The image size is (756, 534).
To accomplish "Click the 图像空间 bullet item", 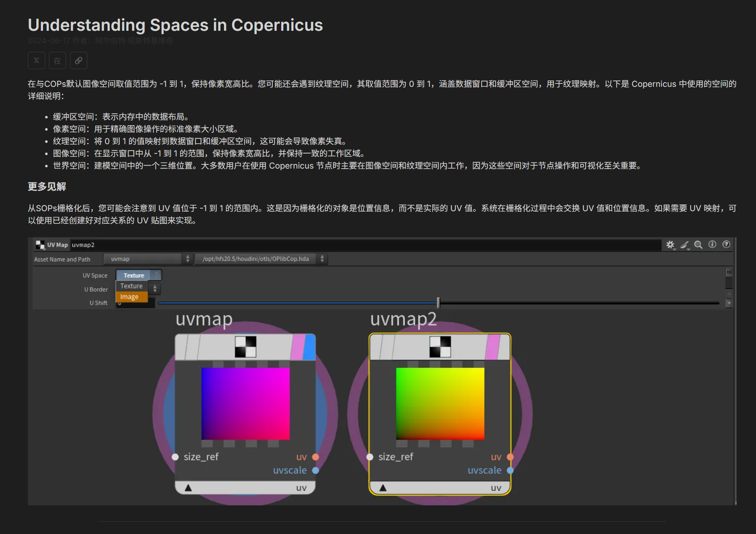I will (209, 153).
